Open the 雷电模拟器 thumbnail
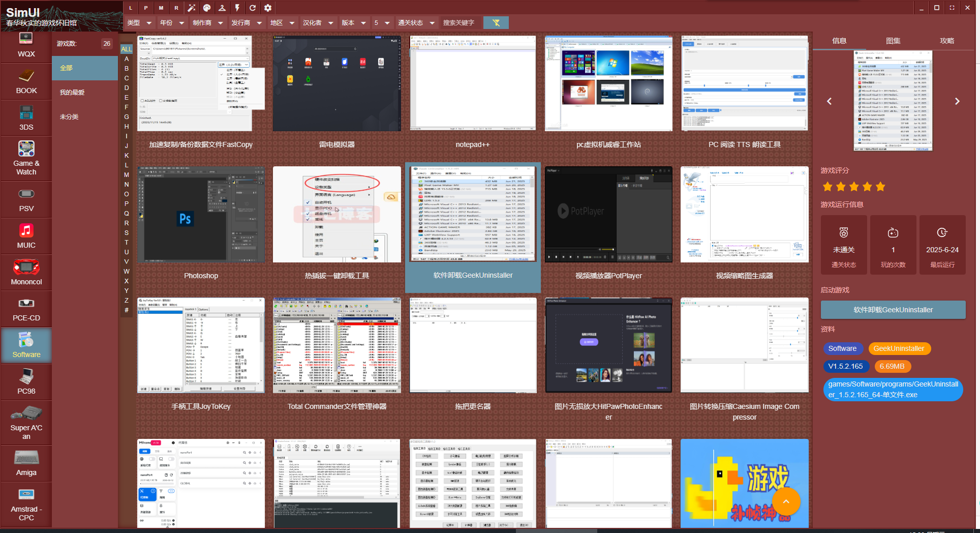The image size is (980, 533). tap(336, 83)
